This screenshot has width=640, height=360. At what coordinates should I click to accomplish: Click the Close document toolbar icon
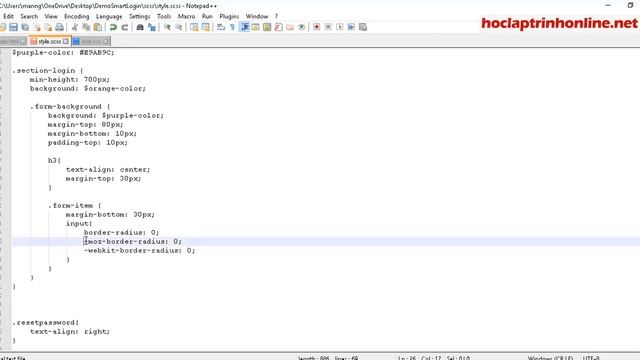tap(37, 27)
